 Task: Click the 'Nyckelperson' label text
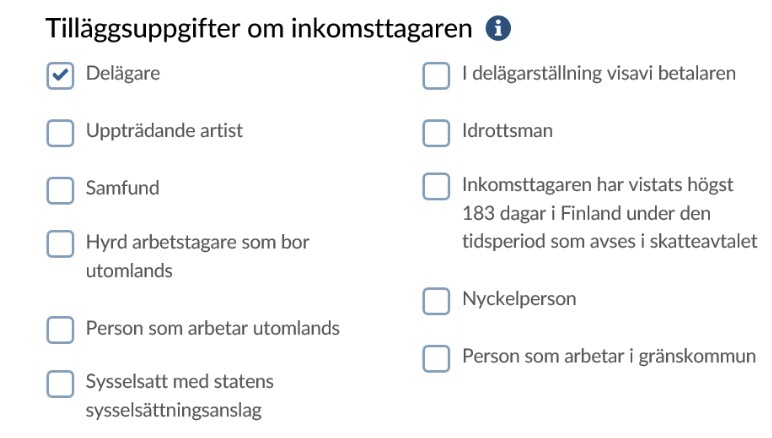[x=519, y=299]
